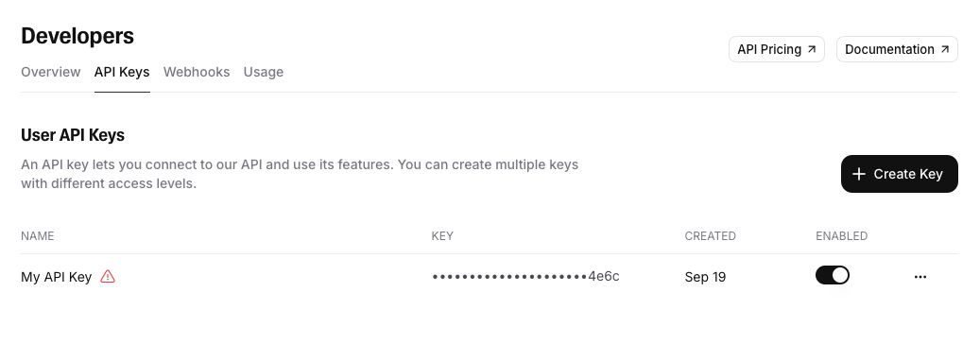Screen dimensions: 980x344
Task: Click the masked key ending in 4e6c
Action: coord(525,277)
